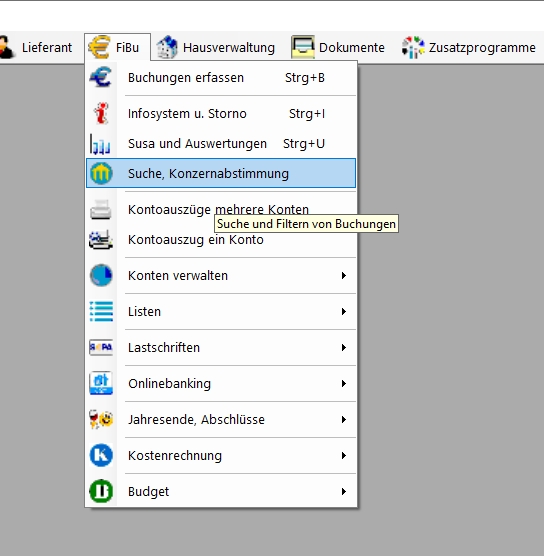Click the green B icon for Budget
Viewport: 544px width, 556px height.
click(101, 491)
